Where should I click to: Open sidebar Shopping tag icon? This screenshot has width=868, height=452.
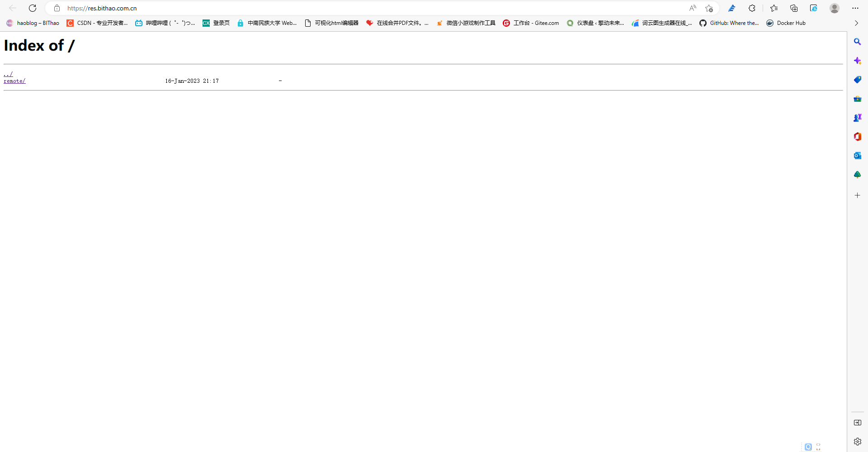click(x=857, y=80)
